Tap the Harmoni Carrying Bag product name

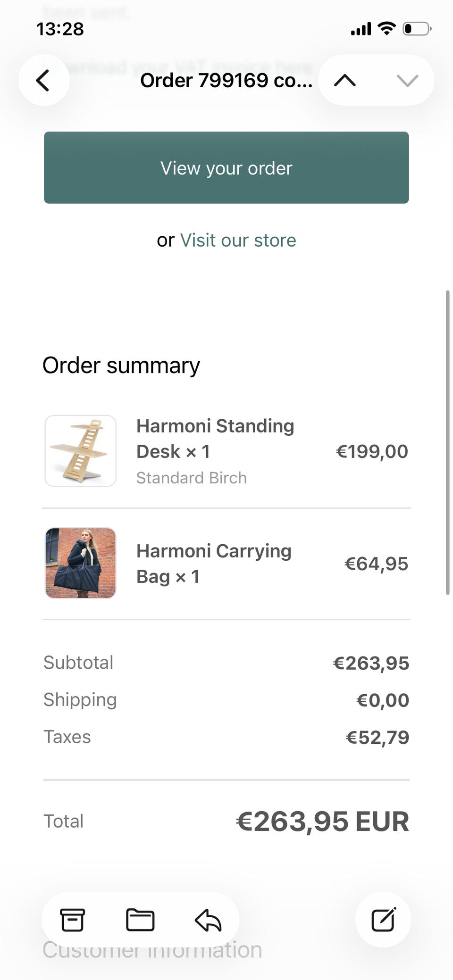coord(214,564)
